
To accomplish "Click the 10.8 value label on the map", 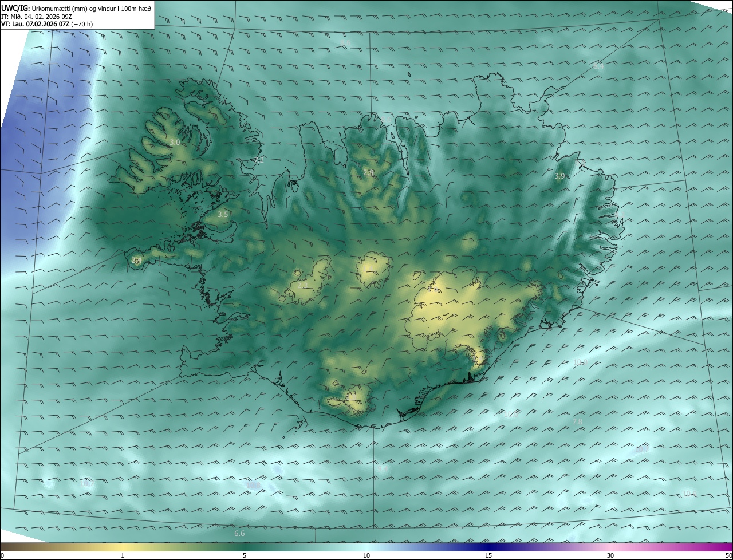I will [253, 485].
